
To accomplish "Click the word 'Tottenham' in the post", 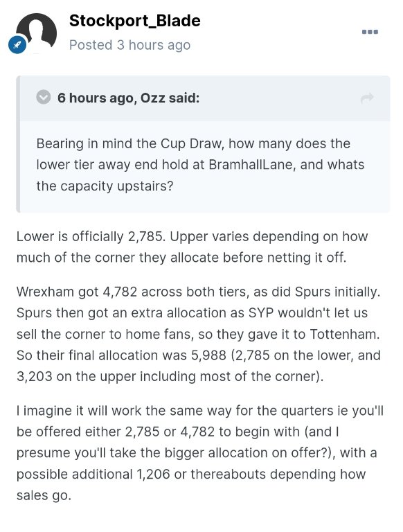I will point(343,334).
